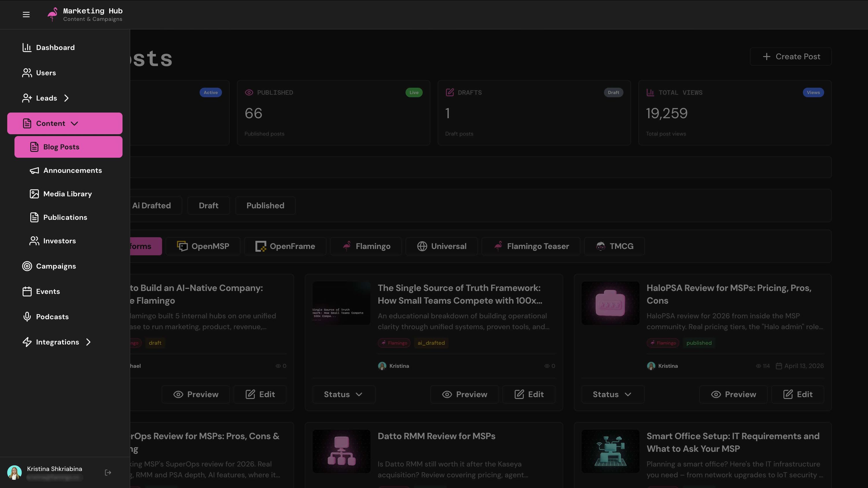Viewport: 868px width, 488px height.
Task: Click the Create Post button
Action: click(x=790, y=57)
